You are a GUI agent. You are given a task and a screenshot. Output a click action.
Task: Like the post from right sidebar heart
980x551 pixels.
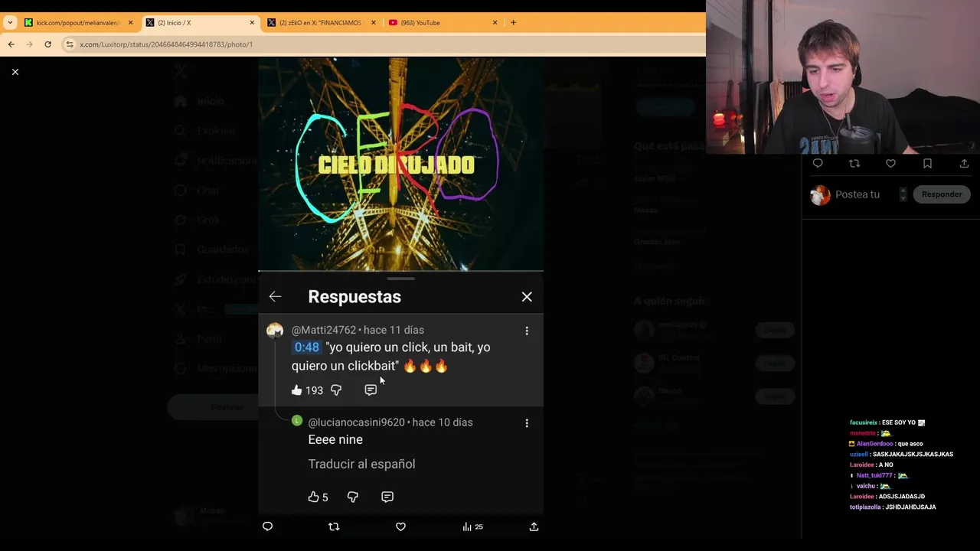[x=890, y=163]
